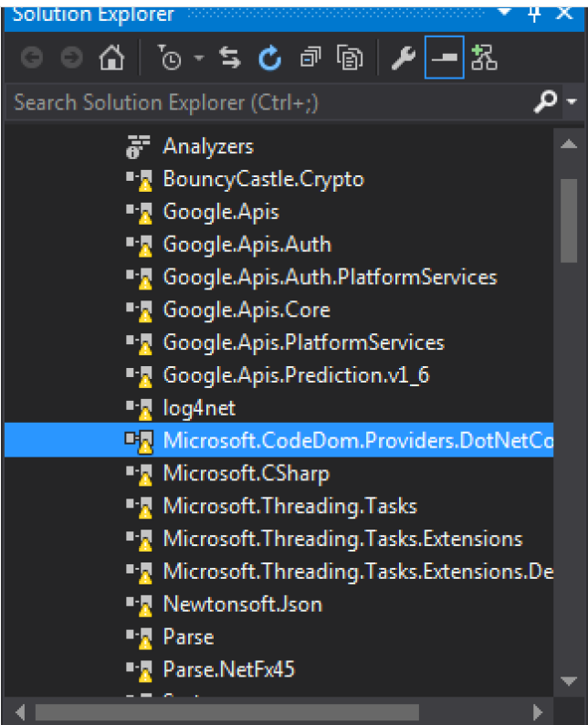Click the vertical scrollbar down arrow

click(569, 681)
